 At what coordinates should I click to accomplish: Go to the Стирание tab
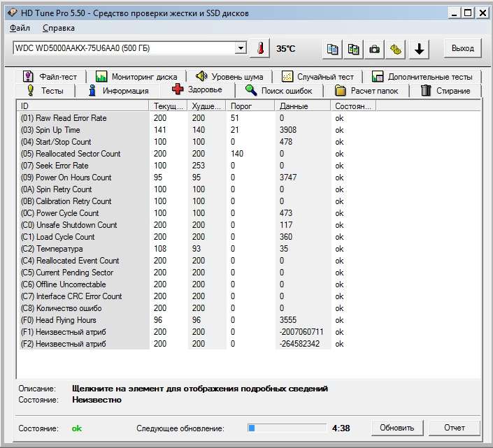[445, 91]
